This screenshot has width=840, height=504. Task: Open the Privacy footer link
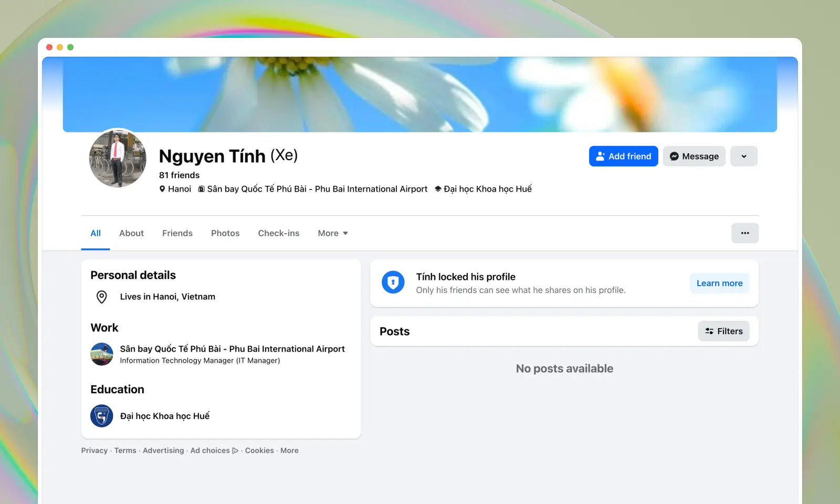(94, 450)
